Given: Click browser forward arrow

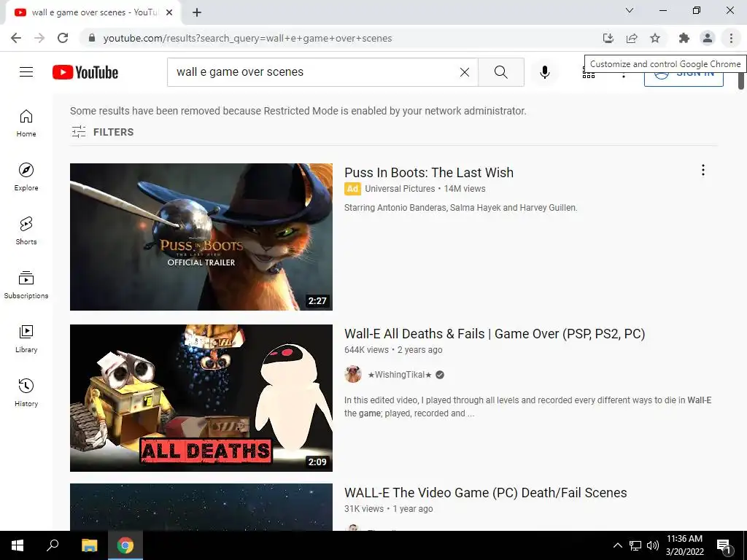Looking at the screenshot, I should [x=39, y=38].
